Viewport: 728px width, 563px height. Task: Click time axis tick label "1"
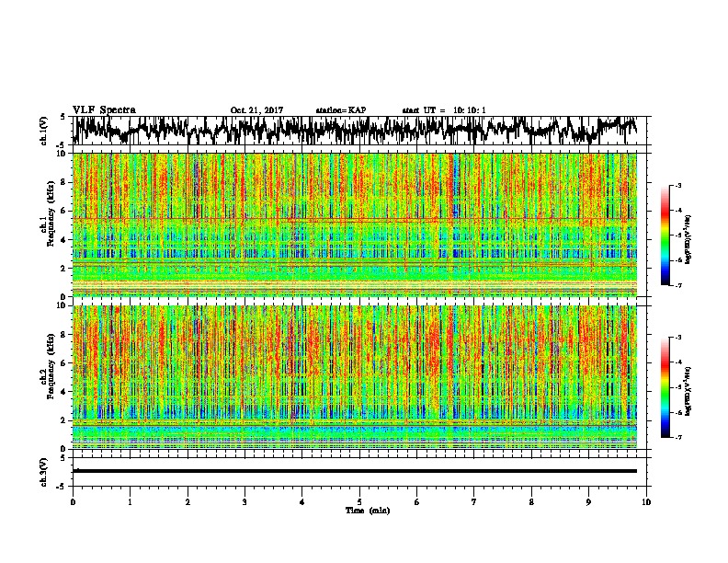click(130, 502)
